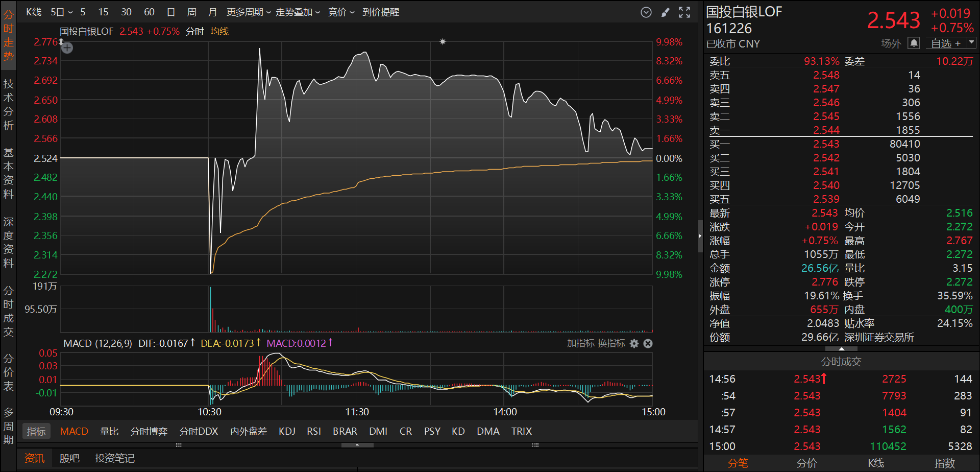Expand the 更多周期 dropdown
The image size is (980, 472).
click(249, 12)
